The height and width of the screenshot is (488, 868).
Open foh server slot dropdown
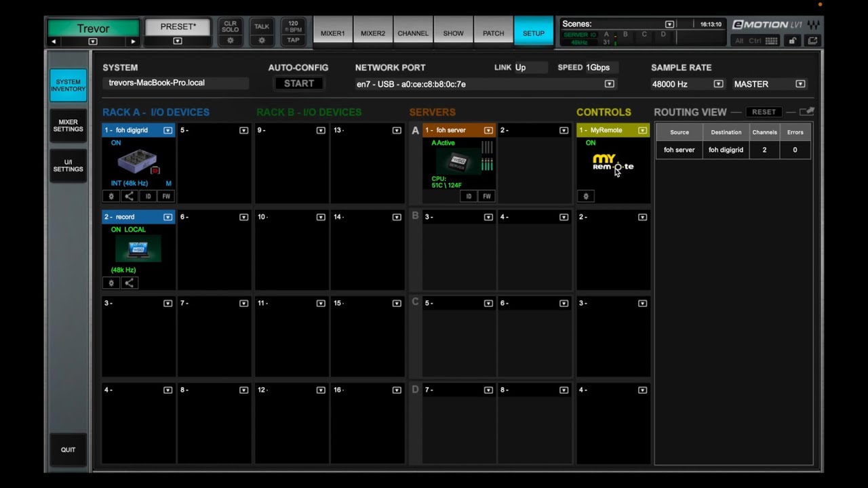488,130
